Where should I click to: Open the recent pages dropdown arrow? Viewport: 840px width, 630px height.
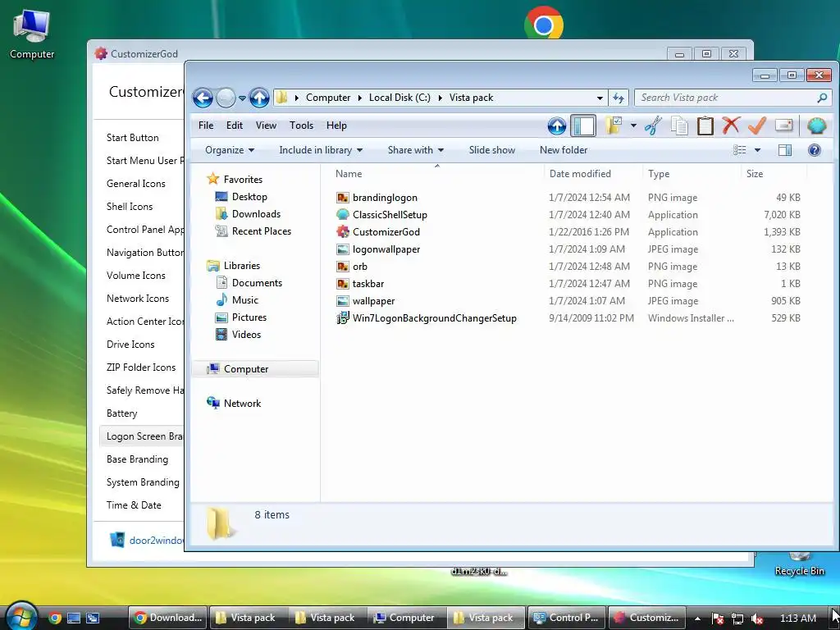tap(242, 98)
